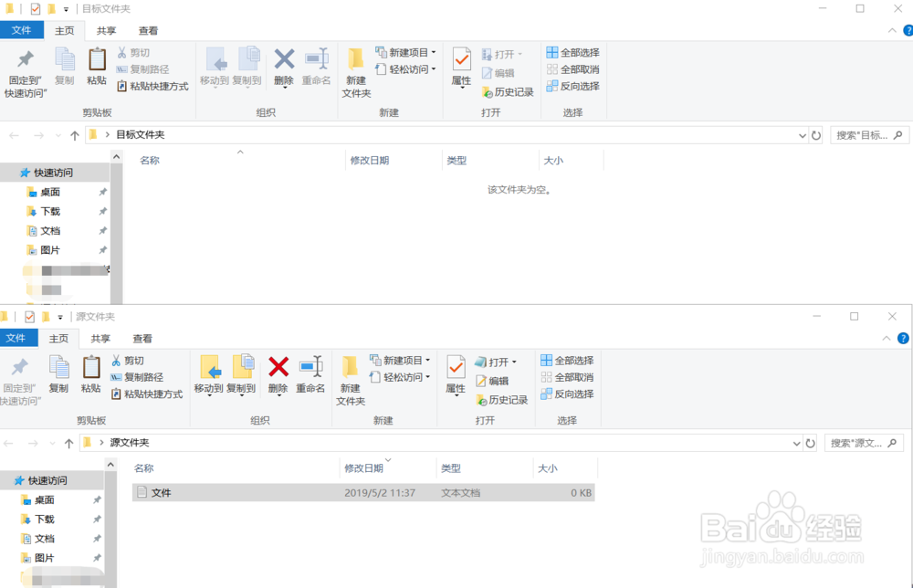Expand address history dropdown in 目标文件夹 window

tap(803, 135)
